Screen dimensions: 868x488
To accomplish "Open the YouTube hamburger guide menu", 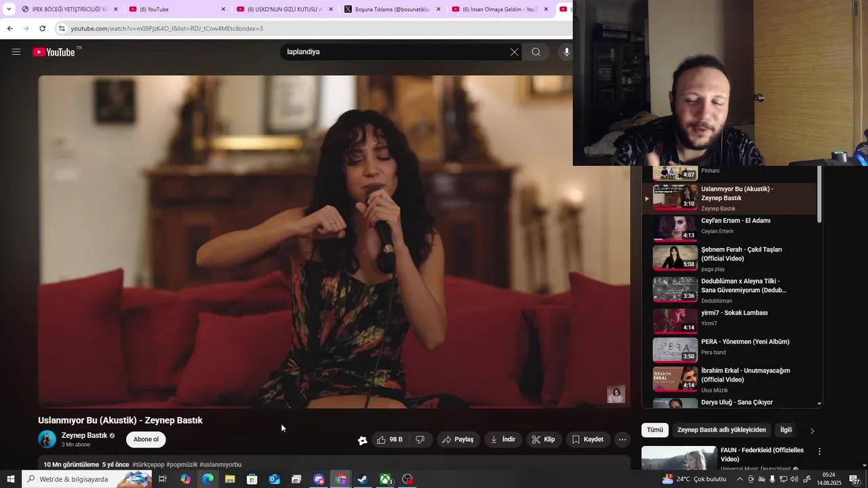I will [x=16, y=52].
